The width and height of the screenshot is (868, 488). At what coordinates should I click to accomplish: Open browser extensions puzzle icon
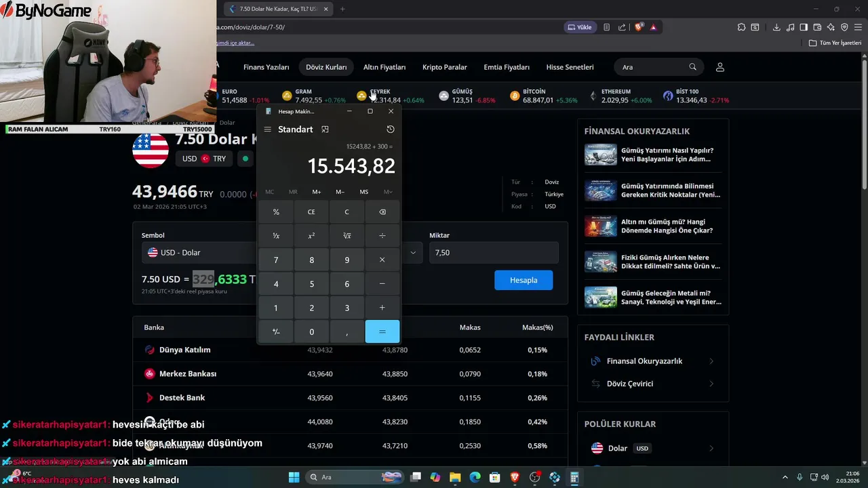pos(741,27)
